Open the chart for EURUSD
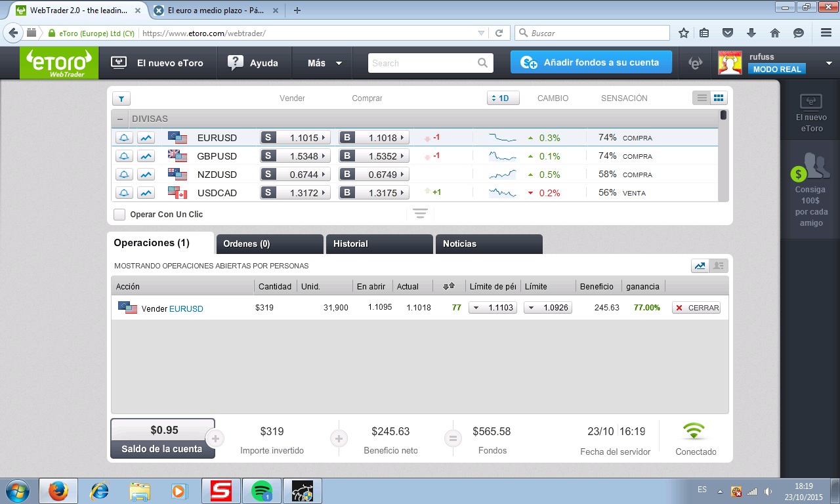The image size is (840, 504). pyautogui.click(x=146, y=138)
